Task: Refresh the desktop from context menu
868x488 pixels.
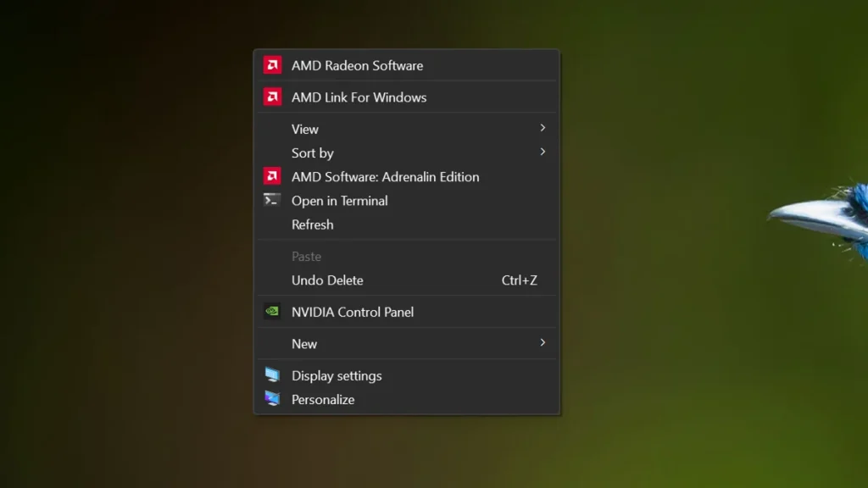Action: pos(406,224)
